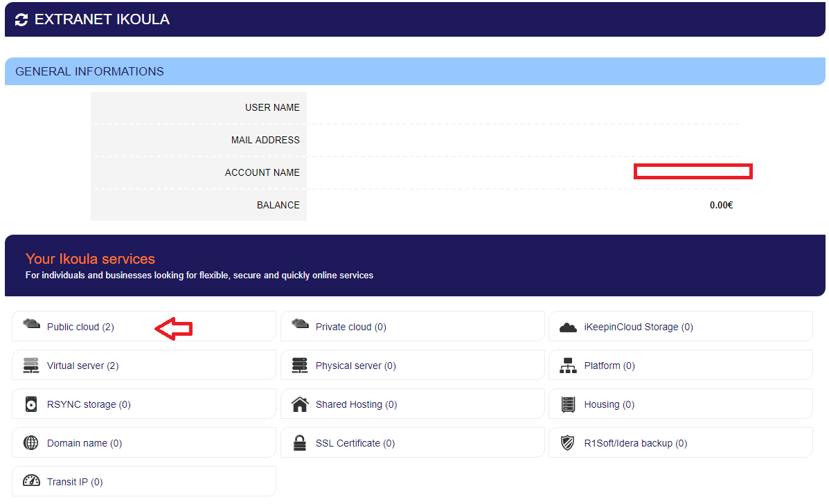Open iKeepinCloud Storage (0) link
This screenshot has height=504, width=829.
[x=639, y=327]
